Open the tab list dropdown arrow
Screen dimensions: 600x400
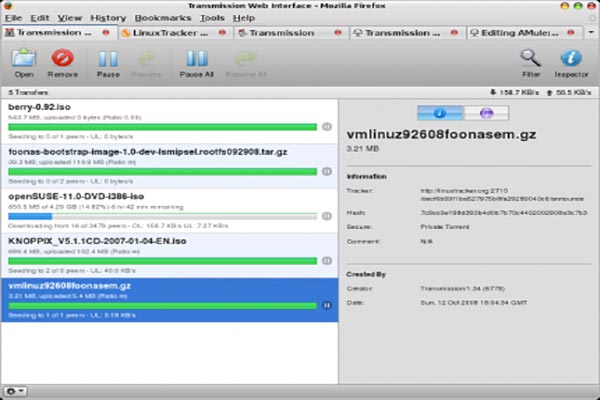(x=591, y=33)
